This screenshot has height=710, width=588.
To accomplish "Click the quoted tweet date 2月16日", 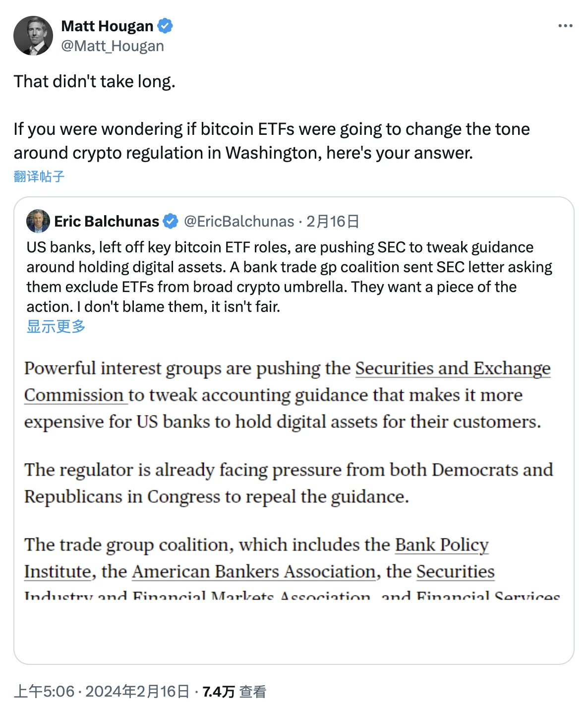I will (x=333, y=221).
